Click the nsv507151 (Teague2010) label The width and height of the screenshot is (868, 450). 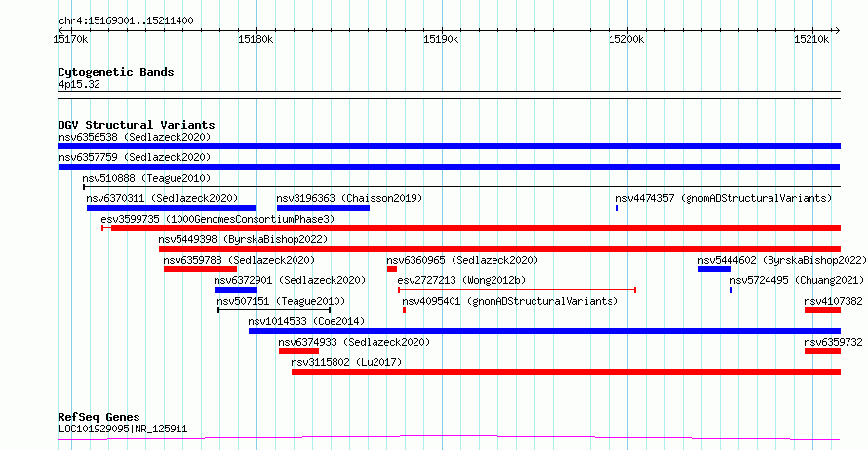click(x=281, y=301)
